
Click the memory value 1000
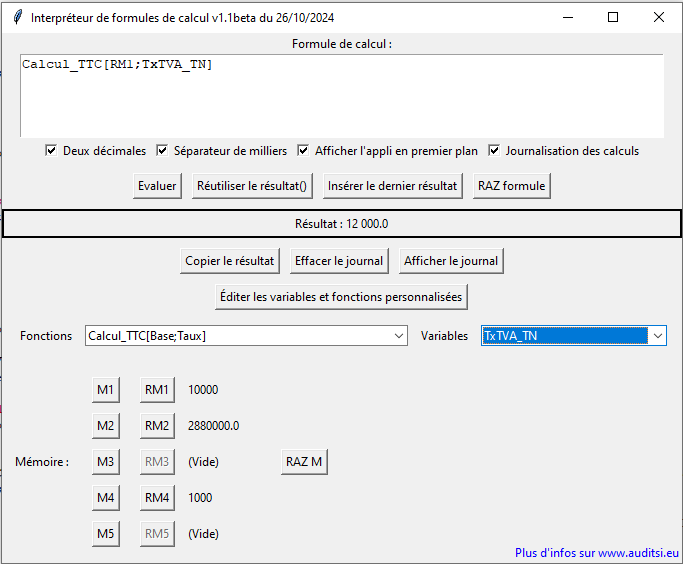click(200, 498)
